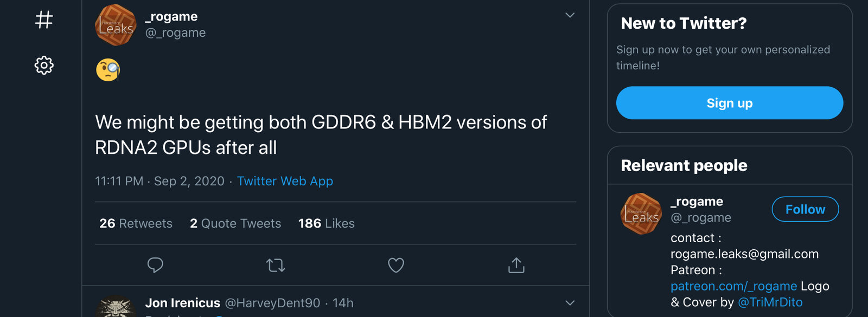Open _rogame avatar in tweet header
Screen dimensions: 868x317
click(x=116, y=25)
